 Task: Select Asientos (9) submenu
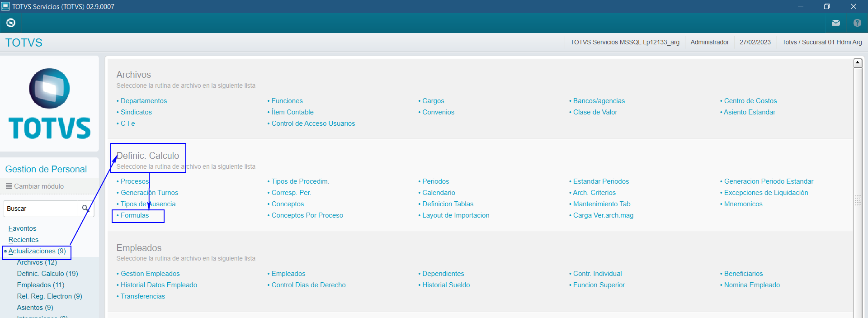(x=35, y=308)
